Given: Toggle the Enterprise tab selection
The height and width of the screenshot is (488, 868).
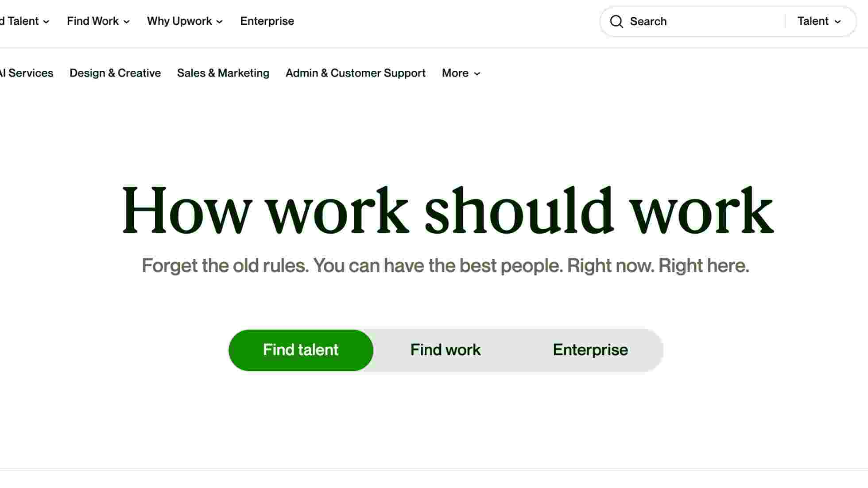Looking at the screenshot, I should pos(590,350).
